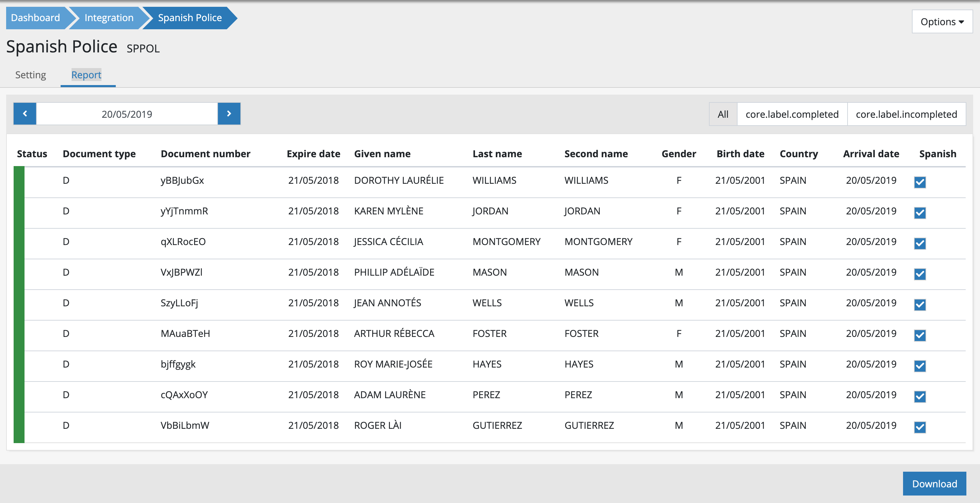Toggle Spanish checkbox for Roger Lài row
Image resolution: width=980 pixels, height=503 pixels.
(919, 427)
